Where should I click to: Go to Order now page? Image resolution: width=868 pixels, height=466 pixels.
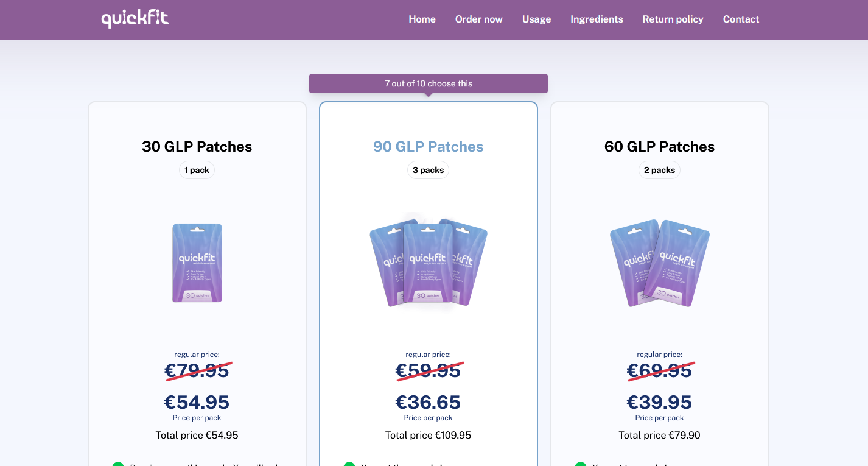click(479, 19)
